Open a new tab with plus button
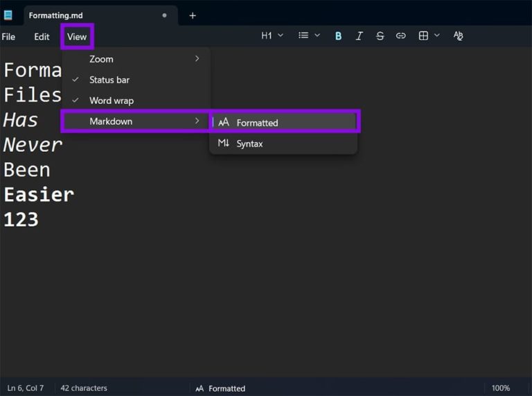532x396 pixels. [x=193, y=16]
